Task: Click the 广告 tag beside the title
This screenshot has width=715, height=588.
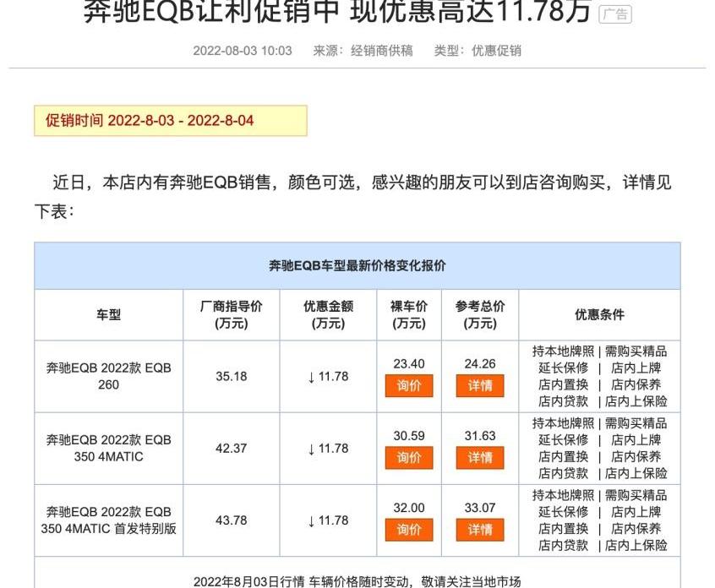Action: (614, 14)
